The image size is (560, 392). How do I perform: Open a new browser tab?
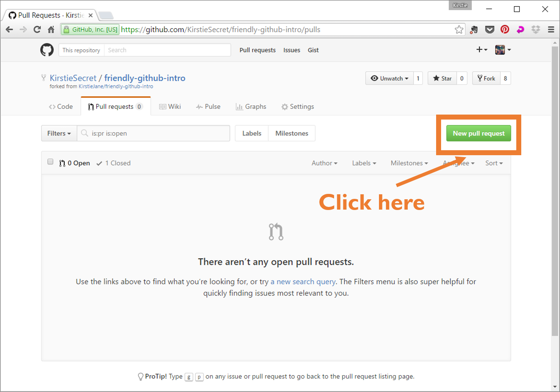(106, 15)
